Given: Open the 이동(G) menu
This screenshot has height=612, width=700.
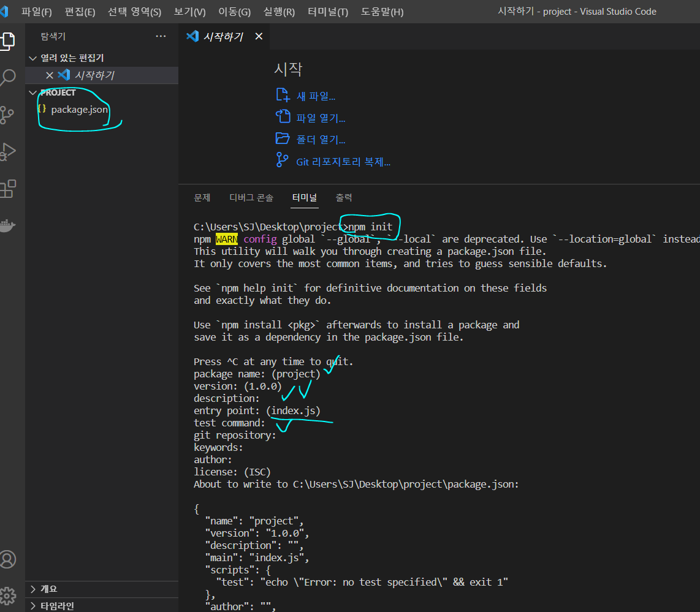Looking at the screenshot, I should point(234,12).
